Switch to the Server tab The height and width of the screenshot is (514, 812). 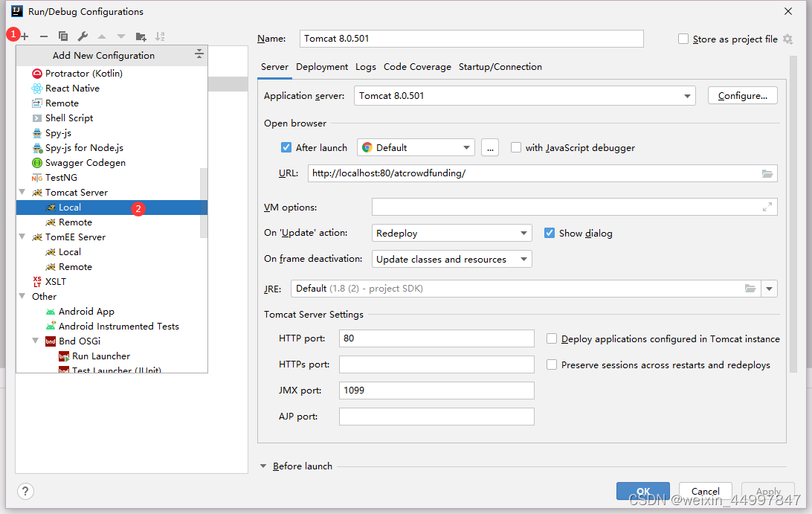coord(274,67)
